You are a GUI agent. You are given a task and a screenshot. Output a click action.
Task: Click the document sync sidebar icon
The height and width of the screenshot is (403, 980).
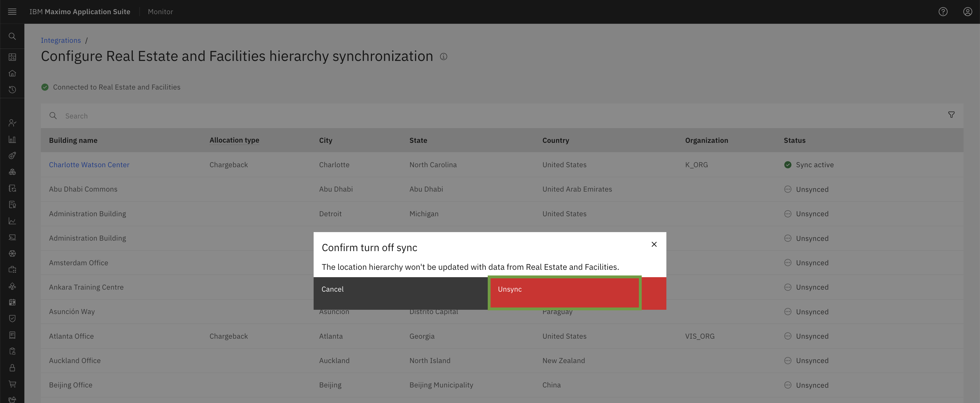pos(12,188)
